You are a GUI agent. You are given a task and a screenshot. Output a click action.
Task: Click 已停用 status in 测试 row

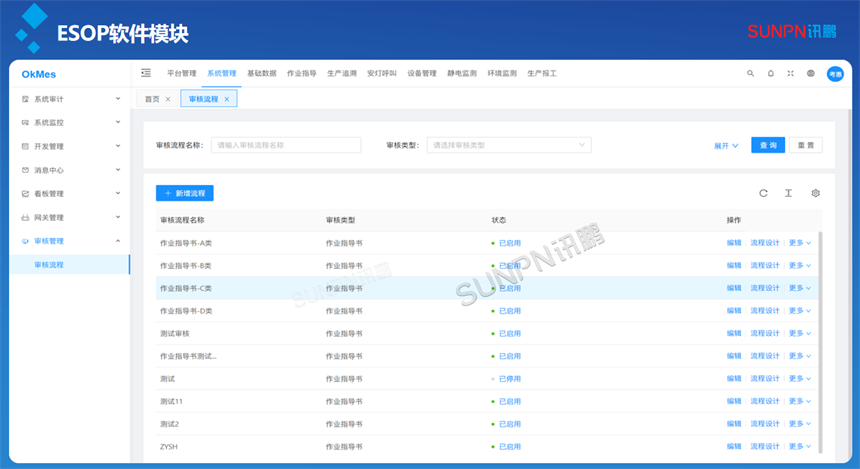(x=510, y=379)
